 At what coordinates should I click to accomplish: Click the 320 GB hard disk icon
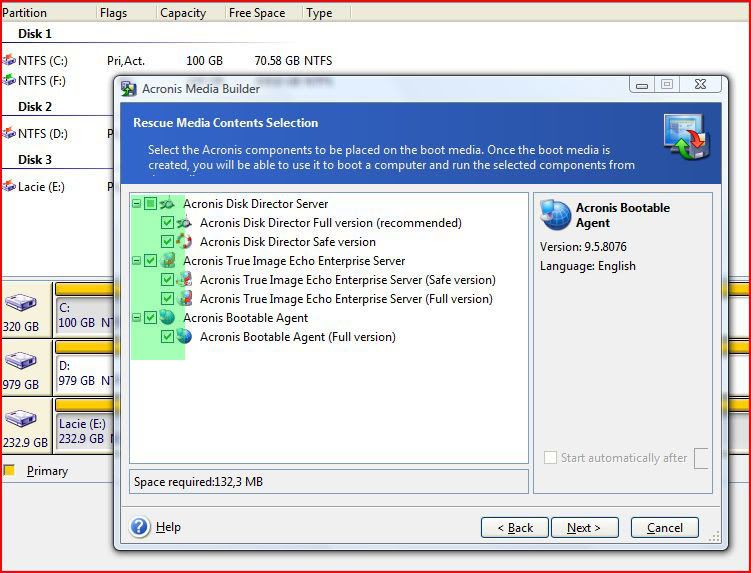click(x=21, y=304)
